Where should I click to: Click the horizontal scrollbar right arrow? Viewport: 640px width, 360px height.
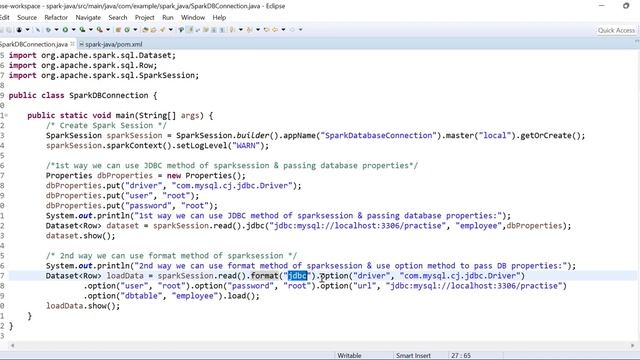tap(633, 345)
